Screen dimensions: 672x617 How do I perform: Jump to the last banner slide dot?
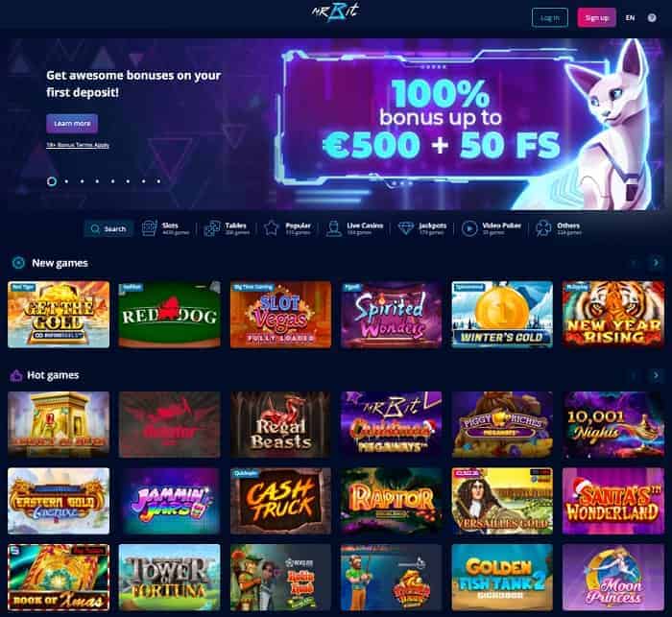coord(159,181)
